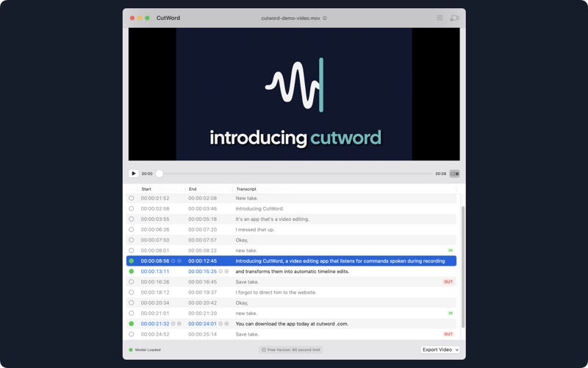
Task: Click the camera recording icon in title bar
Action: tap(454, 18)
